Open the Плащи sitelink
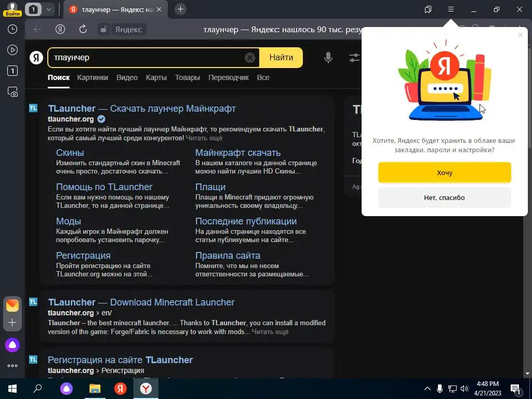This screenshot has width=532, height=399. coord(210,187)
